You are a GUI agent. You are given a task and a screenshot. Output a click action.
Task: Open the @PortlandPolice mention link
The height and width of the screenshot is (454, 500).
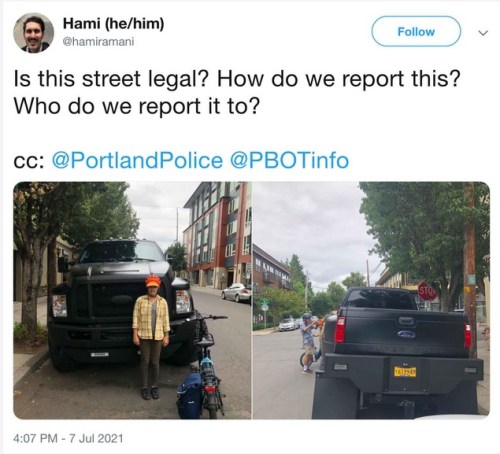click(137, 161)
